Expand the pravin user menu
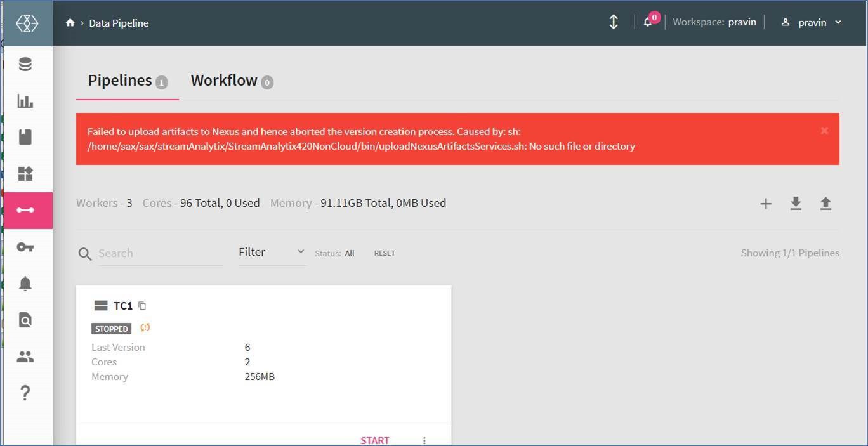 coord(812,22)
